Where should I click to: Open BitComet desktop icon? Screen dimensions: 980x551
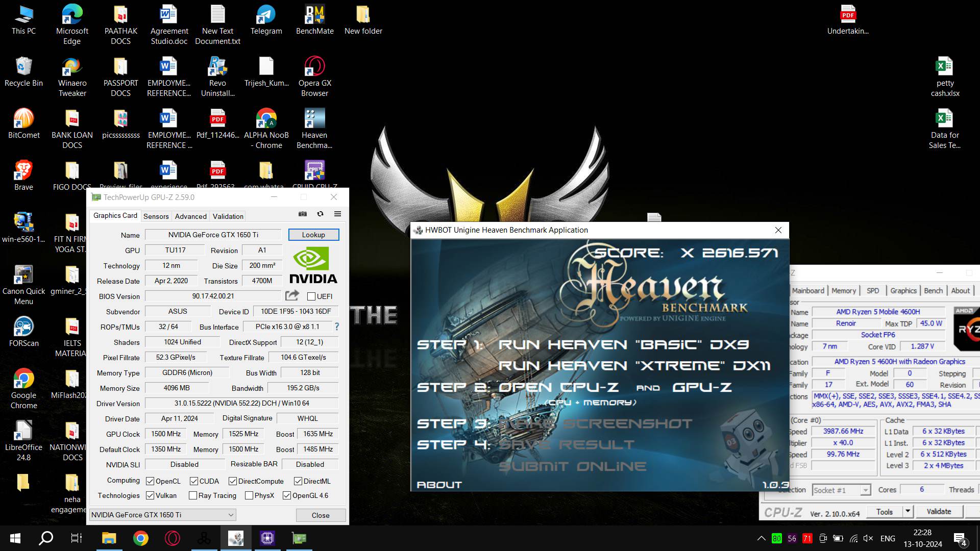23,123
